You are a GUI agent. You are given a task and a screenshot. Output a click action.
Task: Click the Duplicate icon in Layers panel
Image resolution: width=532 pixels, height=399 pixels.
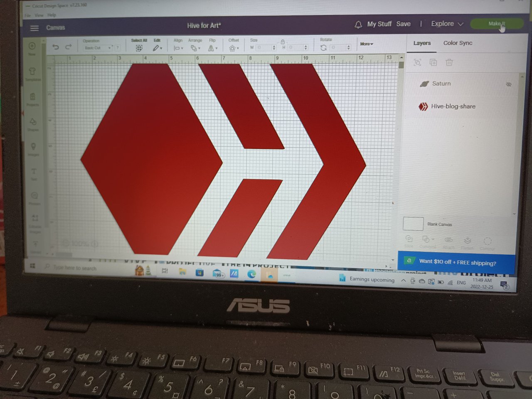[433, 62]
